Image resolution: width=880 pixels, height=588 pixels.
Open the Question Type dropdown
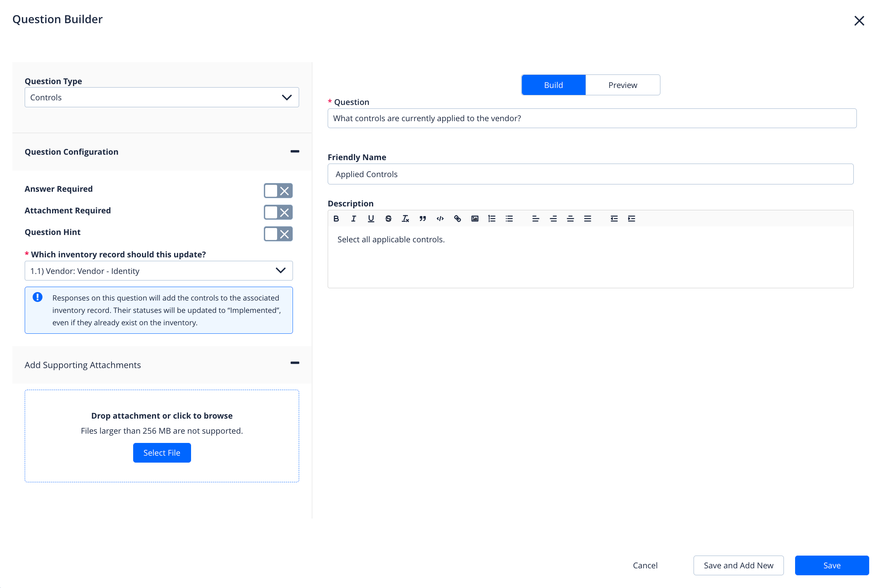pyautogui.click(x=162, y=97)
